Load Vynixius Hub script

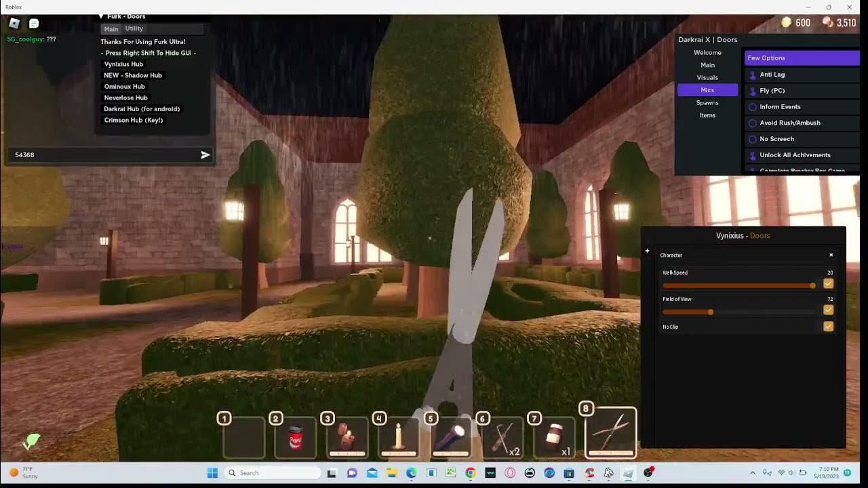pos(123,64)
